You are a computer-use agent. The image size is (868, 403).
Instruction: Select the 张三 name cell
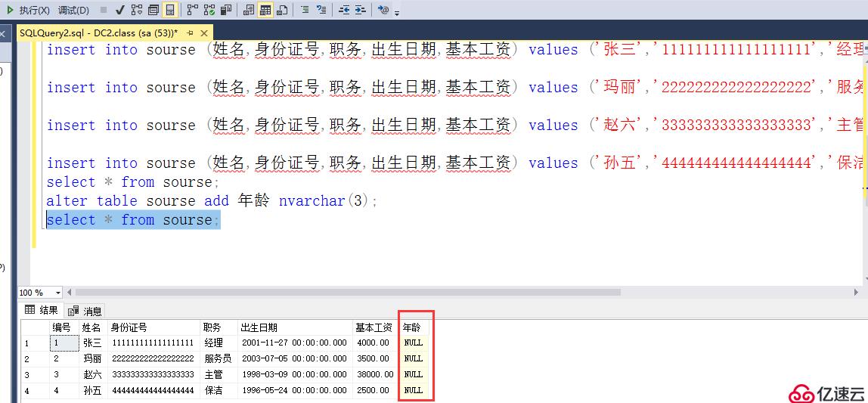point(94,343)
